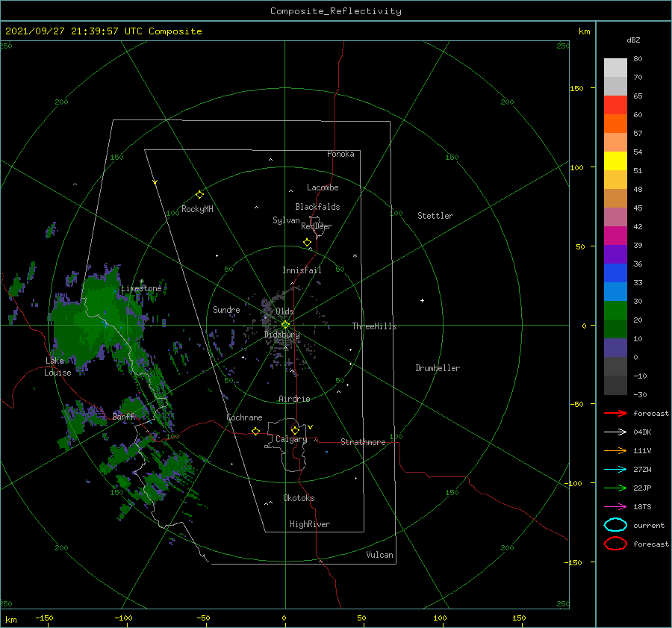Click the Composite_Reflectivity title
The width and height of the screenshot is (672, 628).
click(335, 11)
